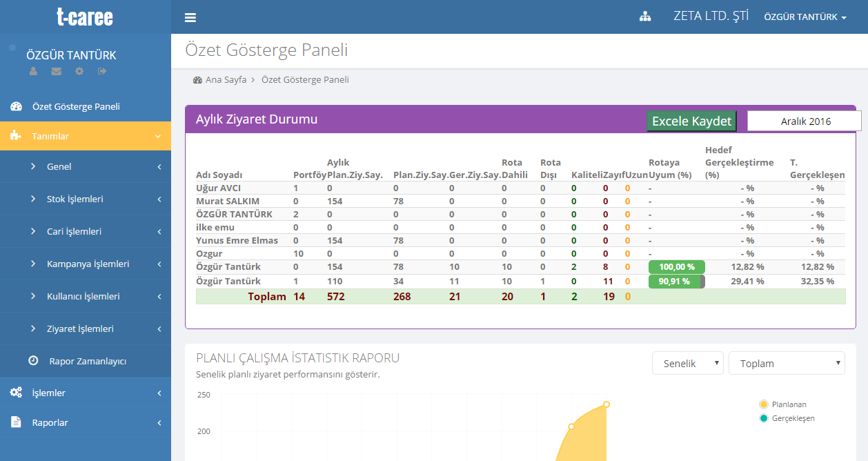This screenshot has width=868, height=461.
Task: Log out using the sign-out arrow icon
Action: point(102,71)
